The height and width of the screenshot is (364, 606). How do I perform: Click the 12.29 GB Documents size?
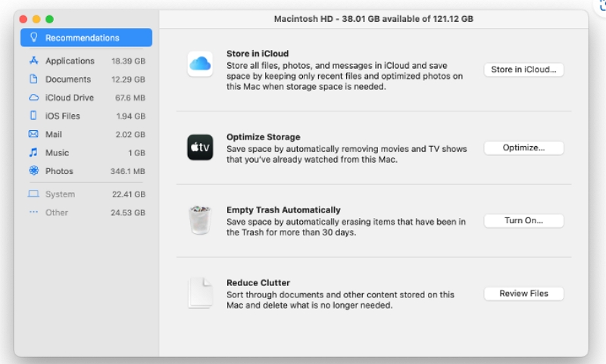coord(128,79)
